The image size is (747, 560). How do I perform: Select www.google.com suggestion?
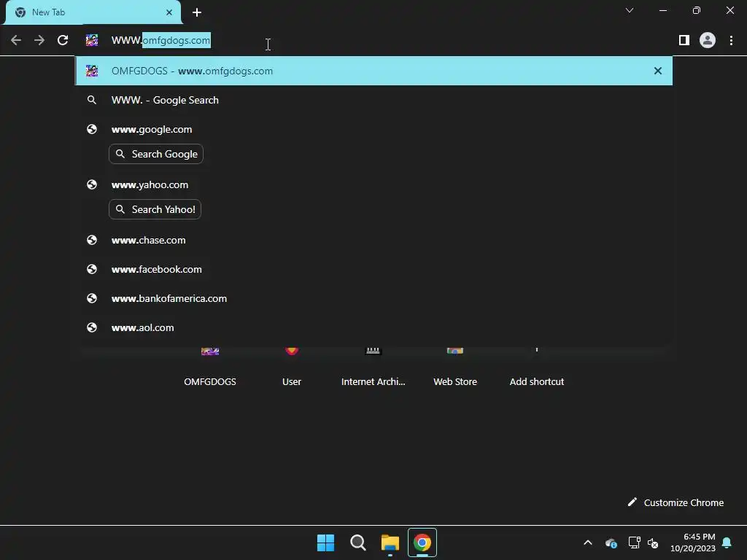374,130
